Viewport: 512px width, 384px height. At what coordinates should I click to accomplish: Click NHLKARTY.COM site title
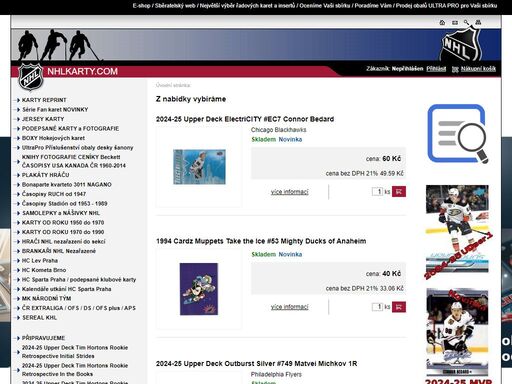coord(82,71)
